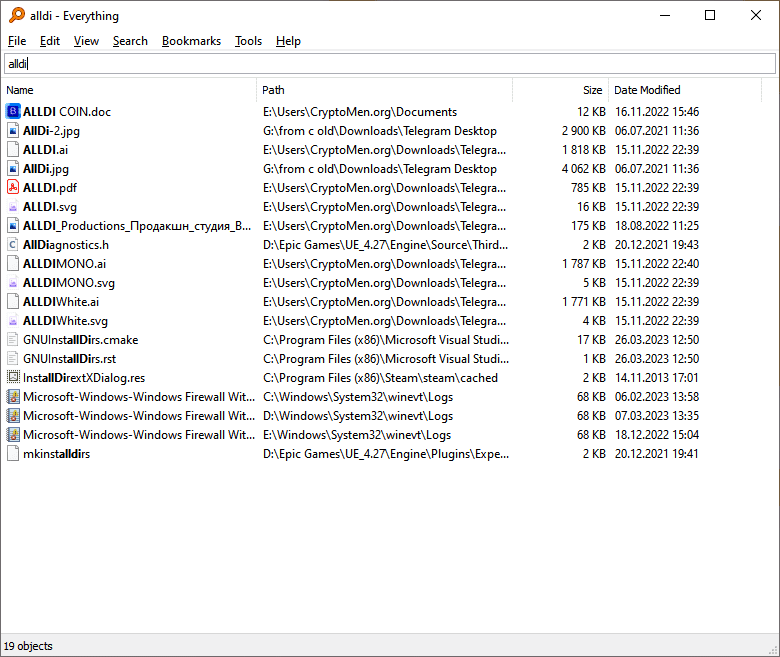Maximize the Everything window
The image size is (780, 657).
[x=710, y=15]
